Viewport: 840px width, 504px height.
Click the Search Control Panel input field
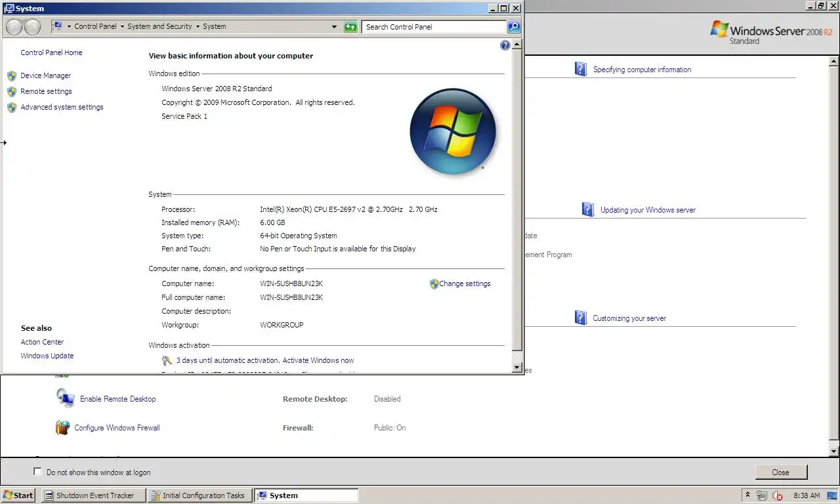pyautogui.click(x=433, y=27)
